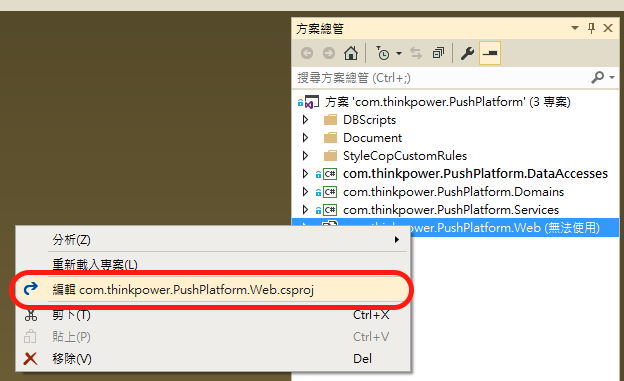The height and width of the screenshot is (381, 624).
Task: Select the com.thinkpower.PushPlatform.DataAccesses project
Action: coord(475,174)
